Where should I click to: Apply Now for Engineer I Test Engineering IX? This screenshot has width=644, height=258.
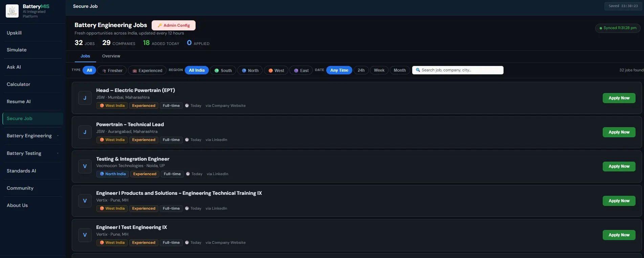[619, 235]
